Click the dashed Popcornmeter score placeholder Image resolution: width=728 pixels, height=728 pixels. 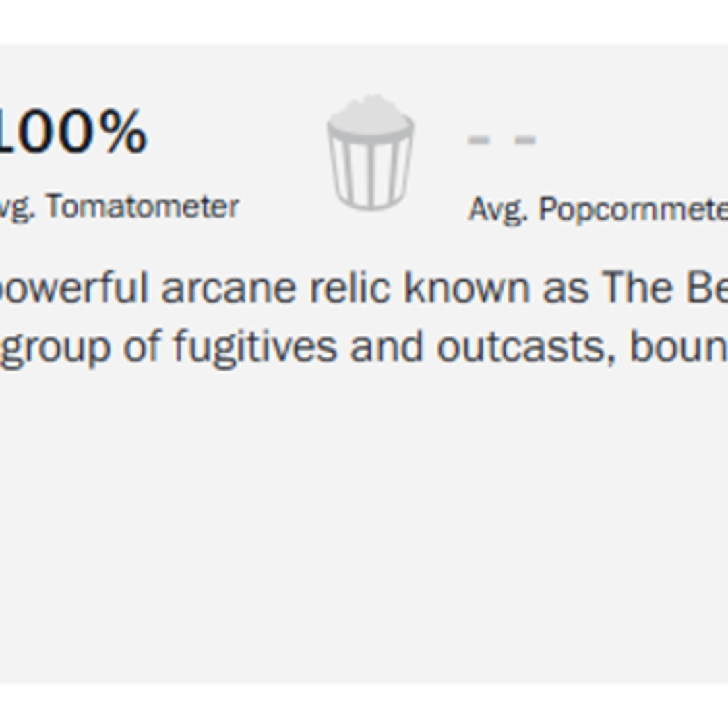502,138
